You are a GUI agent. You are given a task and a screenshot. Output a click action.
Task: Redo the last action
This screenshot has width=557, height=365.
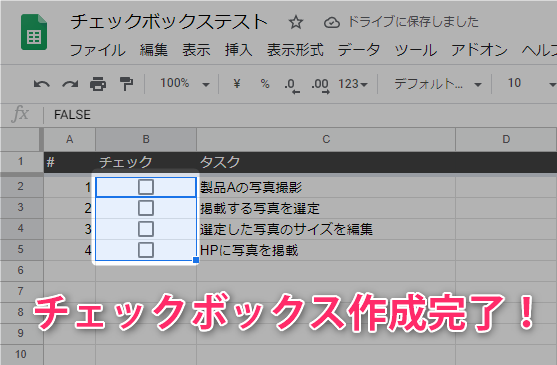pyautogui.click(x=70, y=84)
